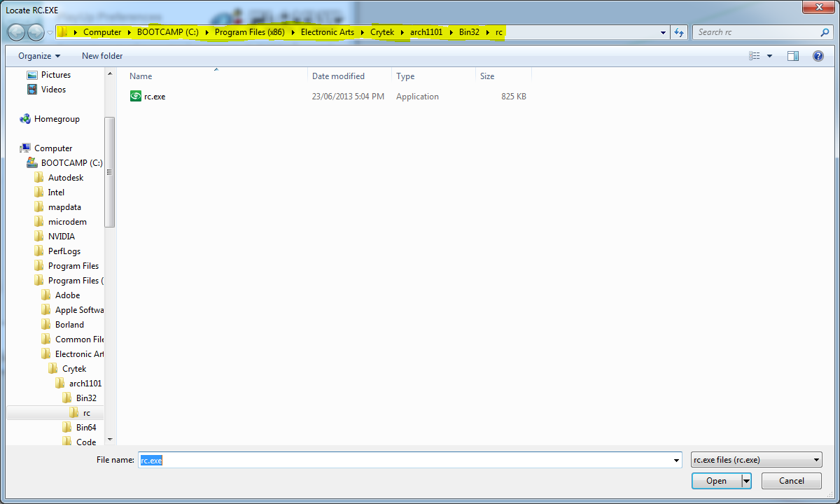Screen dimensions: 840x504
Task: Click the search magnifier icon
Action: tap(825, 32)
